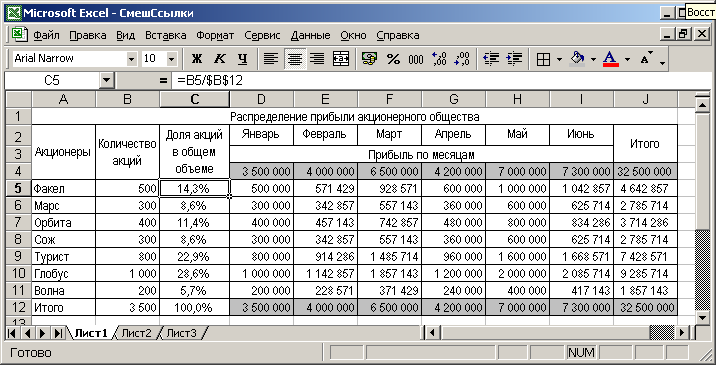Restore the workbook window button
Viewport: 716px width, 365px height.
[683, 34]
